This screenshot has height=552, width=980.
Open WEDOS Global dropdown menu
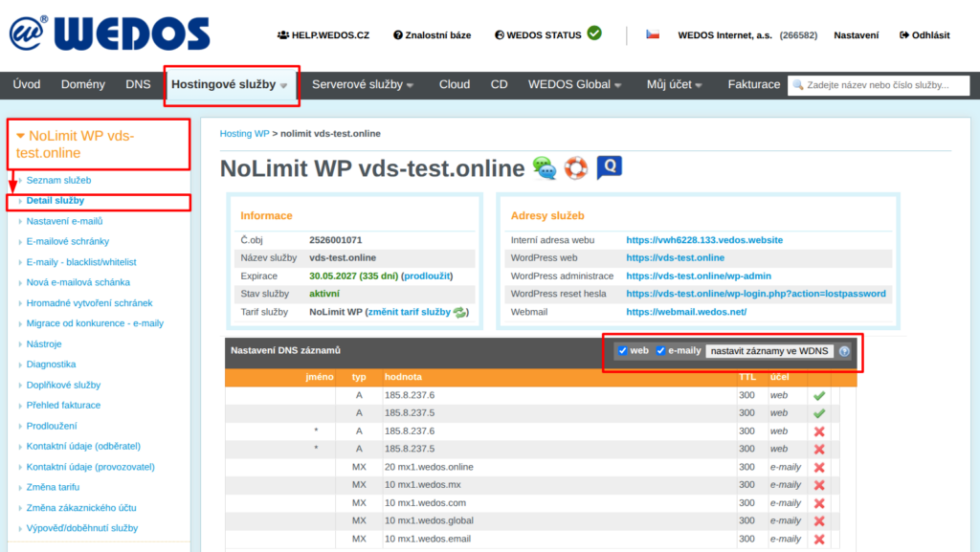[574, 84]
